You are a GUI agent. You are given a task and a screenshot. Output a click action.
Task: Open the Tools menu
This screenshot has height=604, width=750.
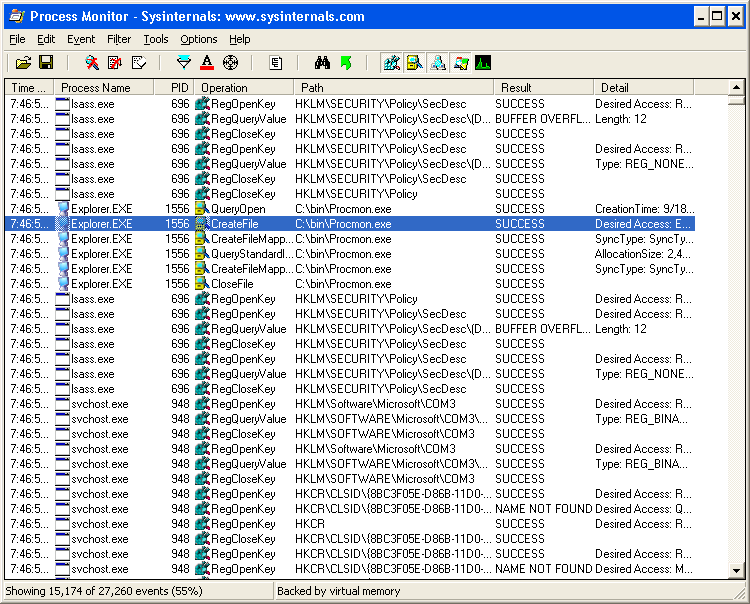pos(156,39)
